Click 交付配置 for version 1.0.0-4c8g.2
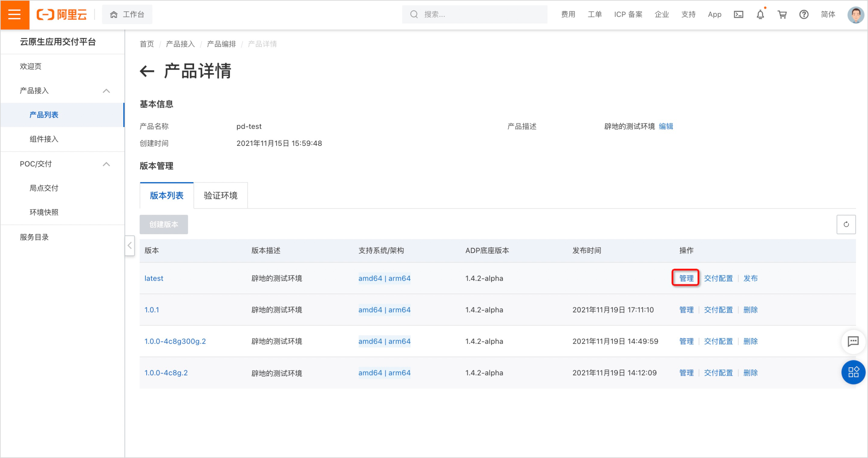Screen dimensions: 868x458 718,373
